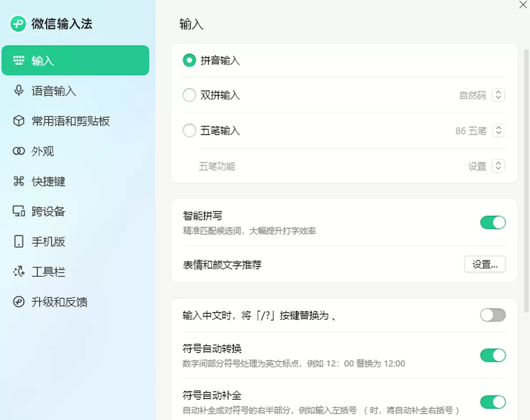Click the 12:00 example description text
The width and height of the screenshot is (530, 420).
pos(294,363)
